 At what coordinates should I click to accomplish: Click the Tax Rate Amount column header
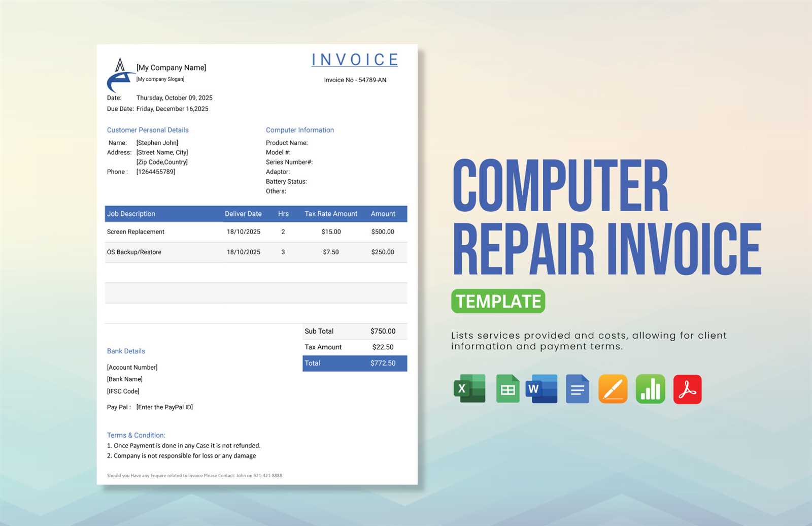click(x=331, y=214)
